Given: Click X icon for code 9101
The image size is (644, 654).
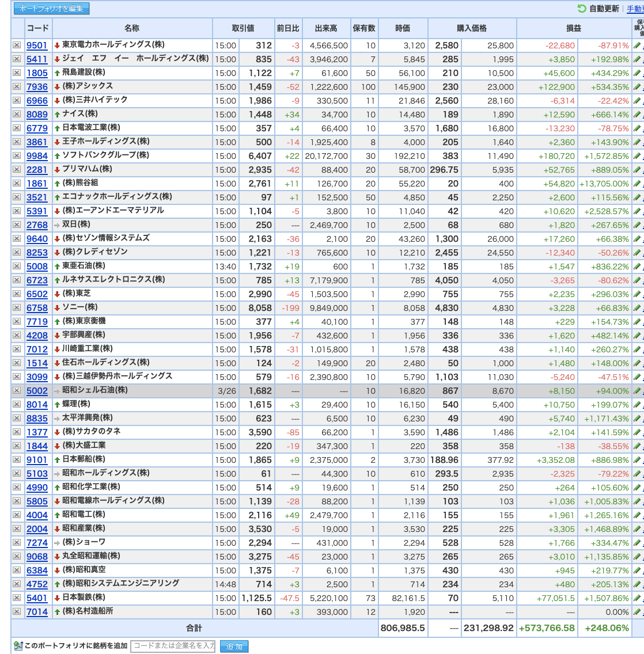Looking at the screenshot, I should point(17,459).
